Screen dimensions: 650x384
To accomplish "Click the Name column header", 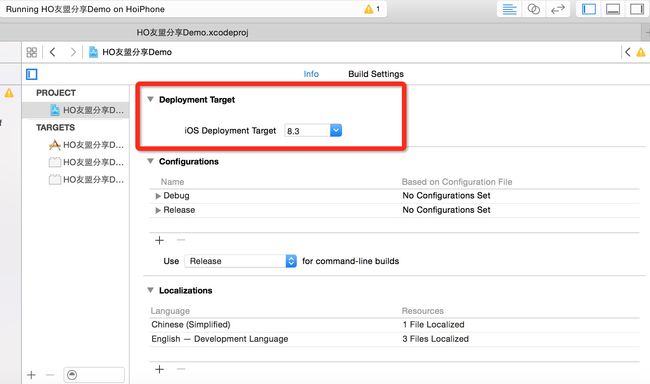I will 172,182.
